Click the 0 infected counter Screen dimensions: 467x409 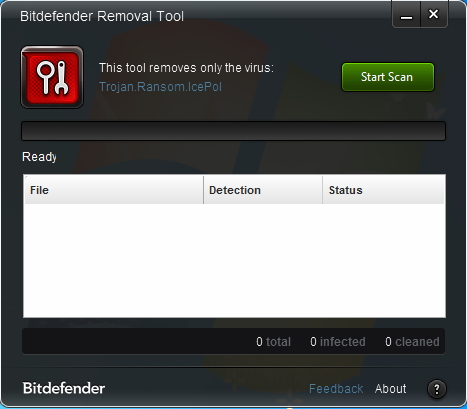tap(338, 342)
